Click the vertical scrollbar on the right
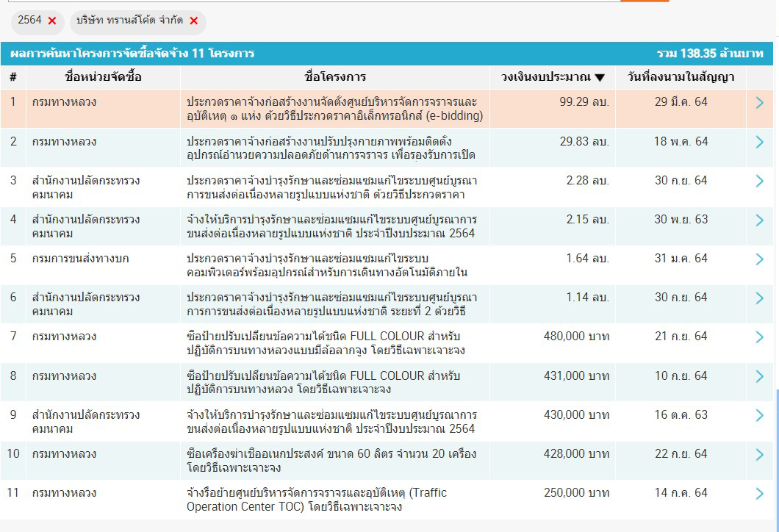The width and height of the screenshot is (779, 532). point(776,456)
